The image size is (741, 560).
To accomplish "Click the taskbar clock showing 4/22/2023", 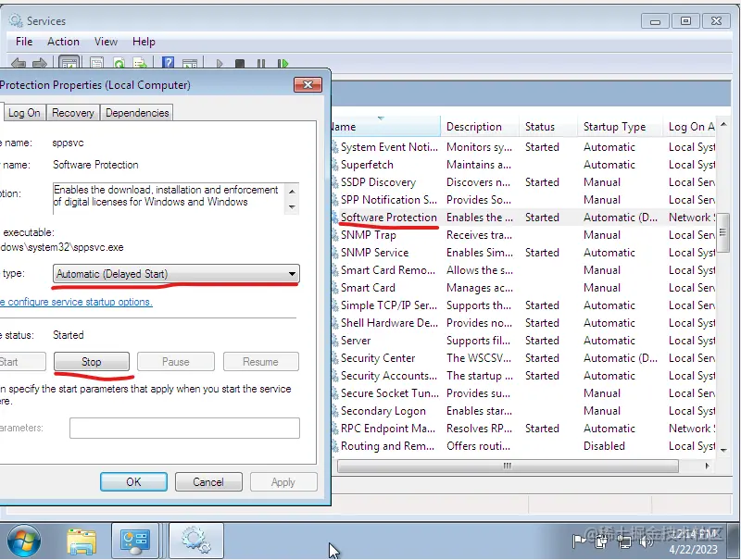I will pyautogui.click(x=693, y=541).
